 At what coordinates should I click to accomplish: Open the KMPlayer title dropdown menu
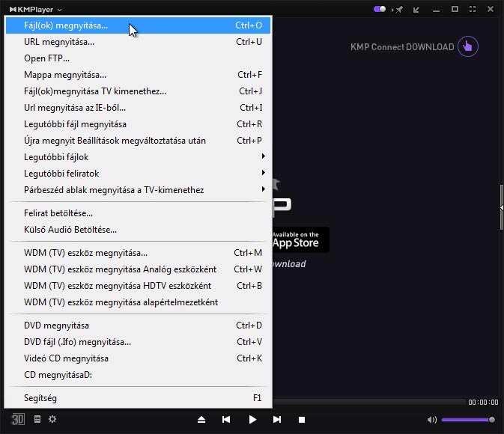pos(36,10)
